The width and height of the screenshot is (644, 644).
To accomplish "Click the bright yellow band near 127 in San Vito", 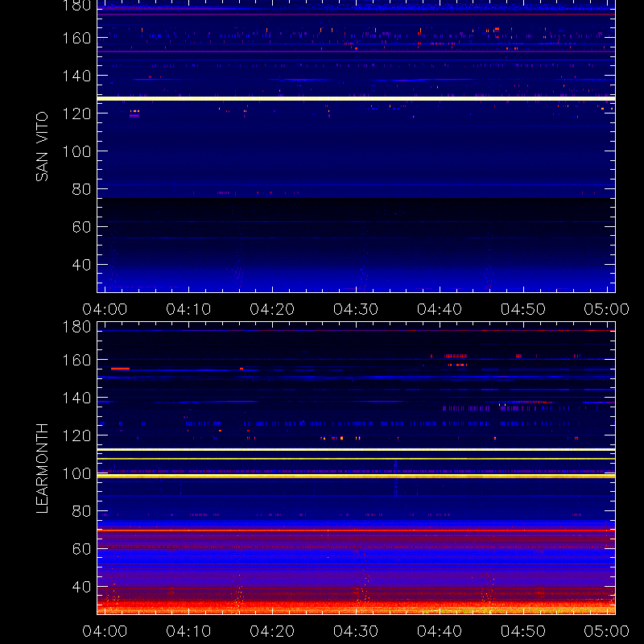I will pos(356,98).
